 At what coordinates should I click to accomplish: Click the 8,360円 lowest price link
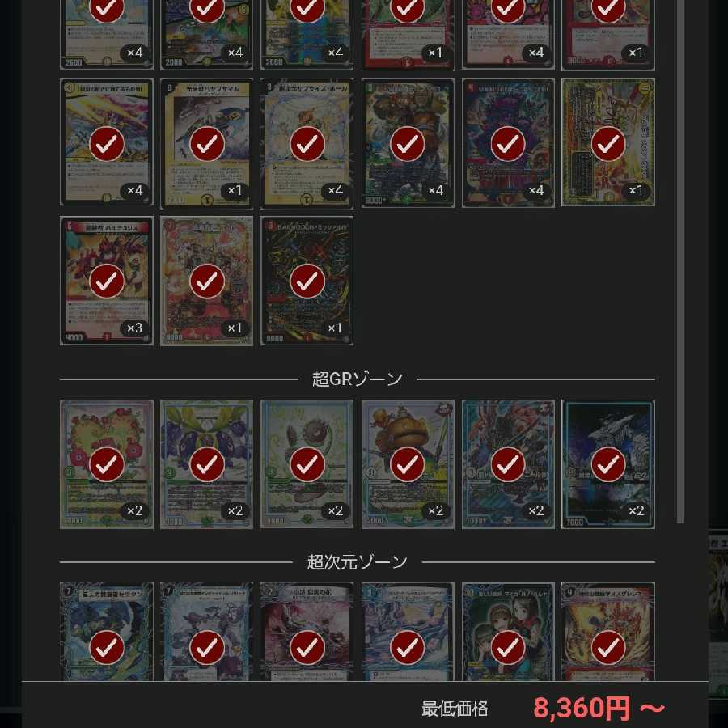click(599, 708)
